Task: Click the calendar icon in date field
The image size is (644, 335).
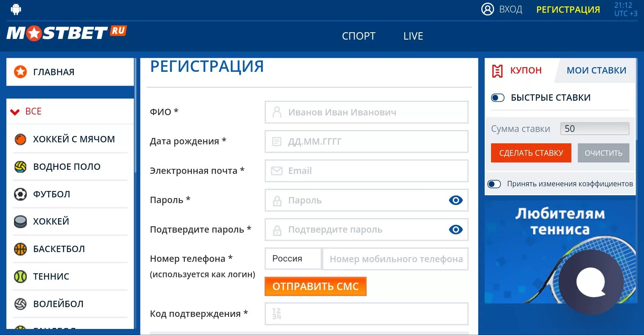Action: 277,142
